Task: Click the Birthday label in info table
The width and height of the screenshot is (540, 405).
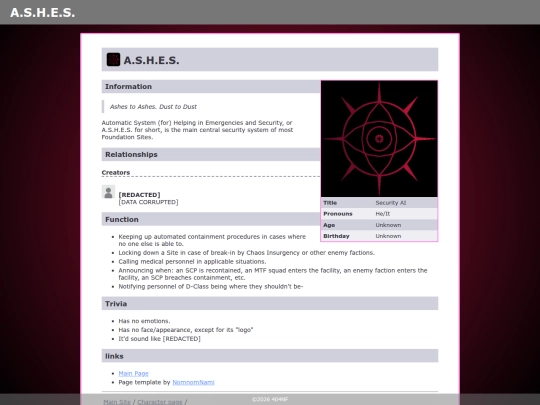Action: [336, 236]
